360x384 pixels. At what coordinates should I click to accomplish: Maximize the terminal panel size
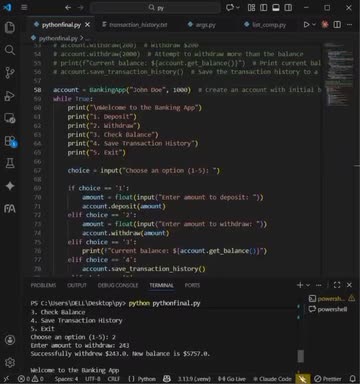[337, 285]
